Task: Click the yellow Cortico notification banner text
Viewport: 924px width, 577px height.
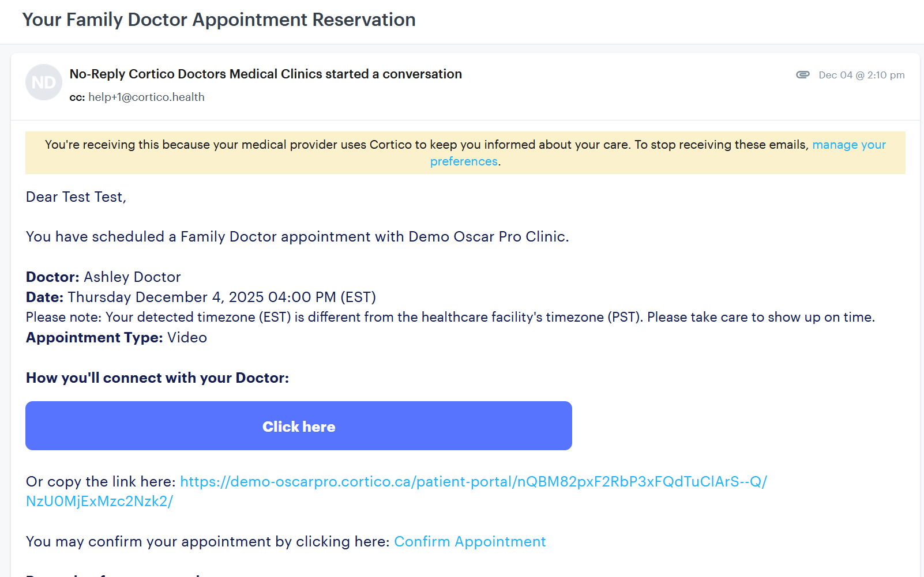Action: pyautogui.click(x=427, y=145)
